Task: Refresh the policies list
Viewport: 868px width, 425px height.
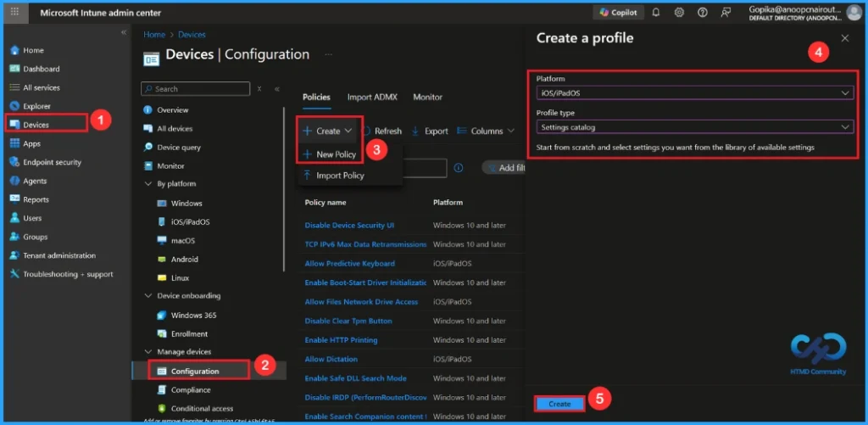Action: coord(381,131)
